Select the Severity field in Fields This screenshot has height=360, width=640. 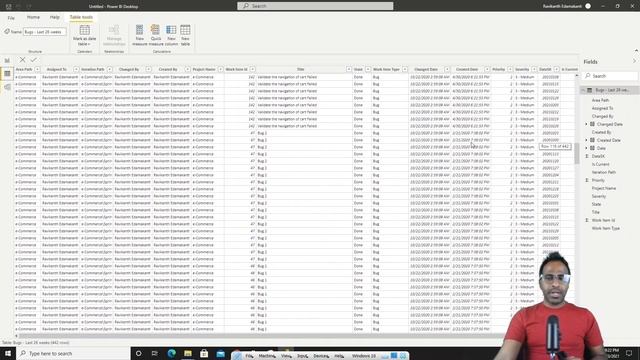(x=599, y=196)
